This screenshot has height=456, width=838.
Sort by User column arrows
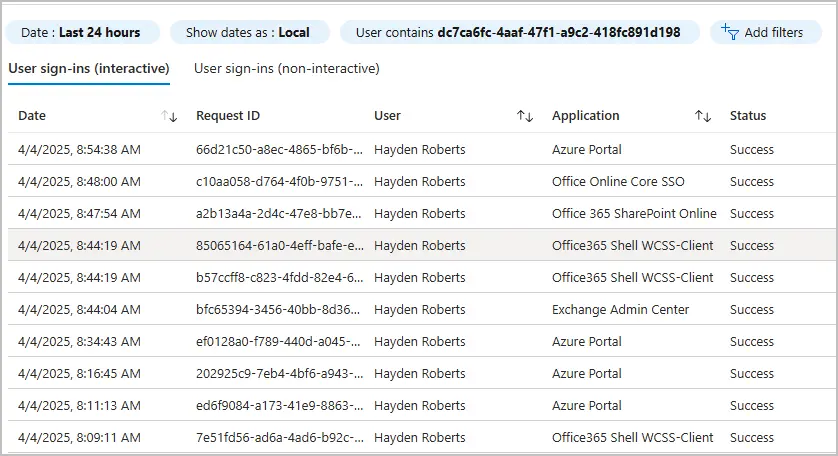coord(525,116)
